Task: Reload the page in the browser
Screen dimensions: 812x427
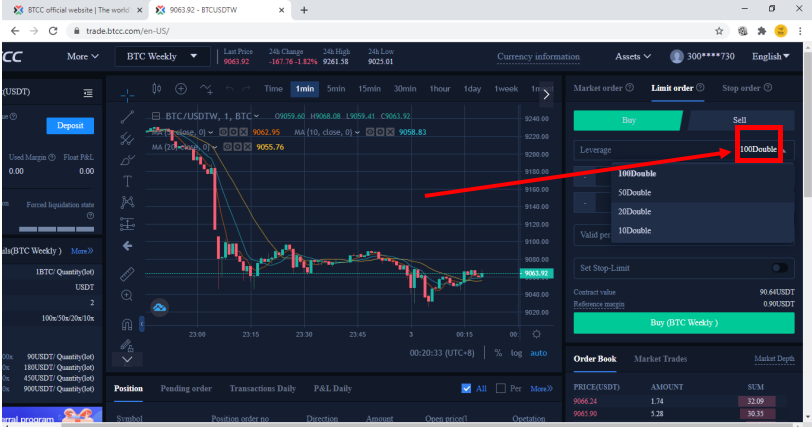Action: tap(53, 31)
